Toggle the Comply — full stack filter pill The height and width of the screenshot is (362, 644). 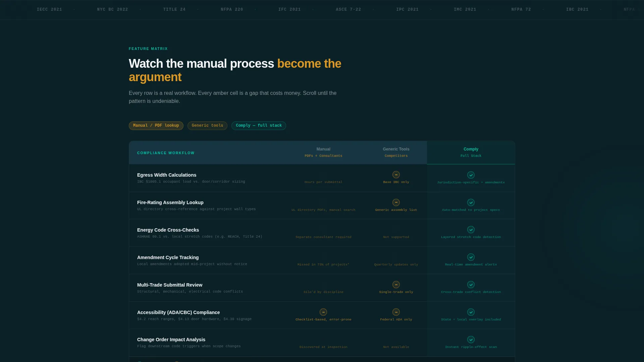coord(259,126)
